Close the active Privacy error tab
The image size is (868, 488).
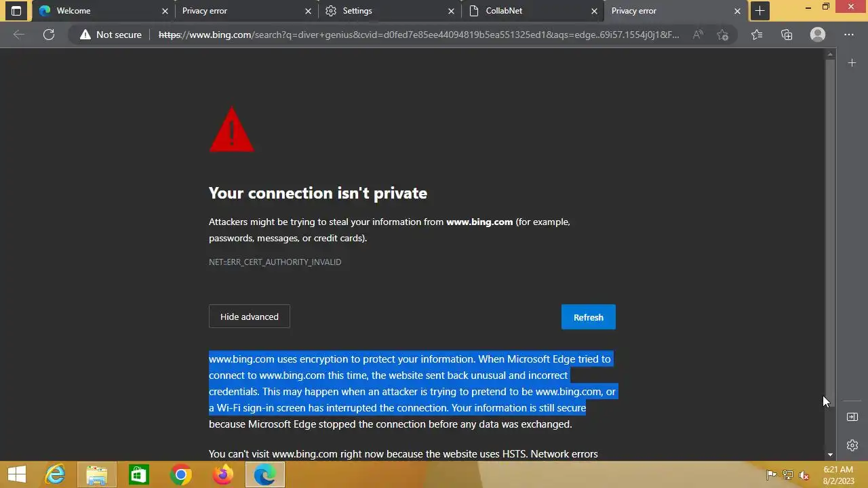[x=738, y=11]
